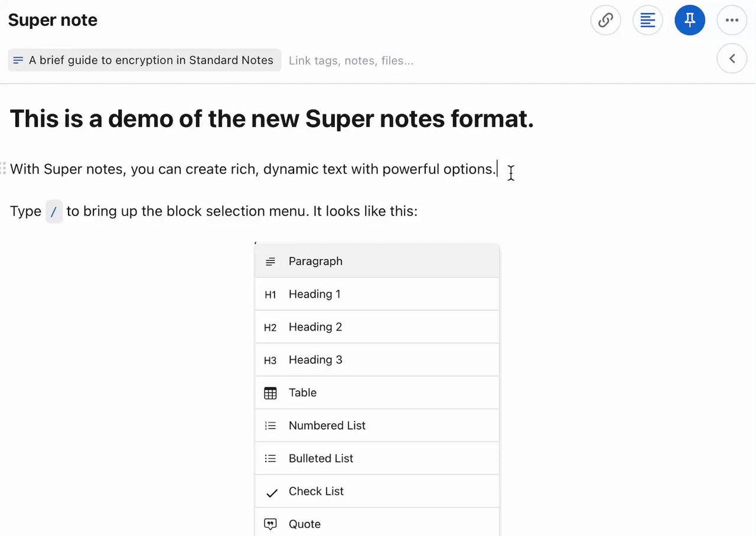Viewport: 756px width, 536px height.
Task: Click the Table grid icon
Action: pyautogui.click(x=270, y=393)
